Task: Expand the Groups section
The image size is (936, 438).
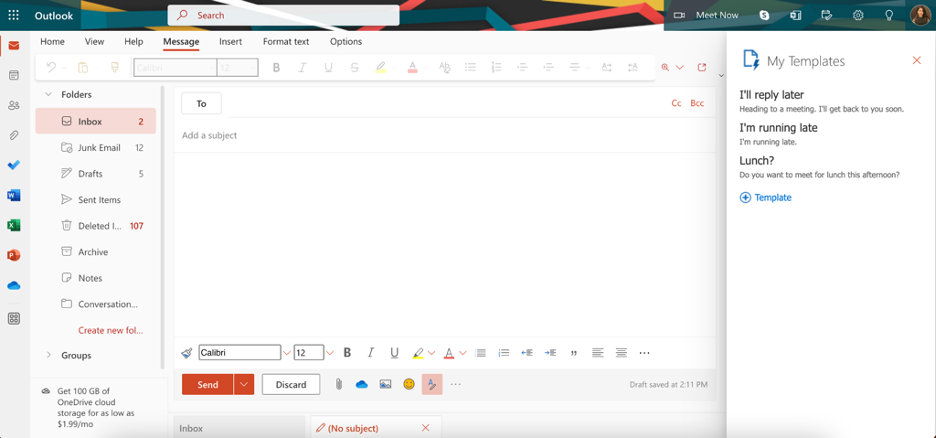Action: [x=48, y=355]
